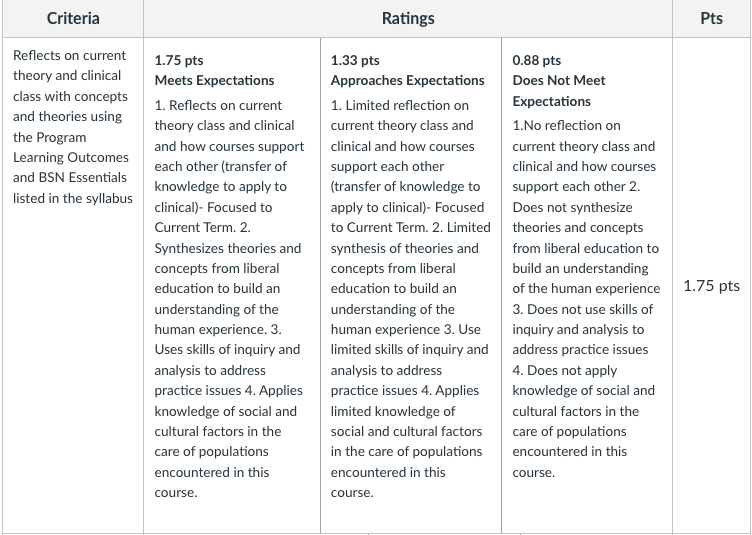This screenshot has width=752, height=535.
Task: Select the Meets Expectations rating title
Action: (x=214, y=81)
